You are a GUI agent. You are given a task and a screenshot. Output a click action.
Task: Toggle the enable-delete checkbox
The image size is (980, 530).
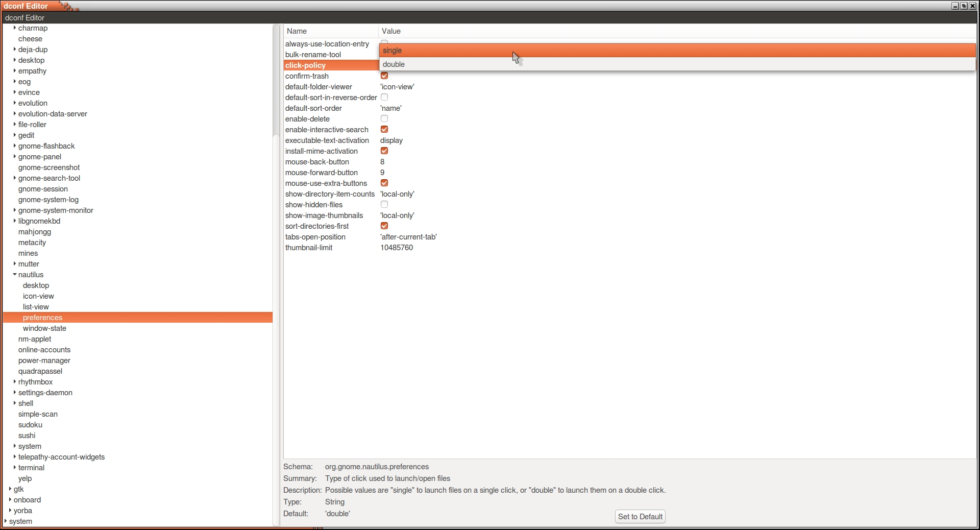click(x=384, y=119)
